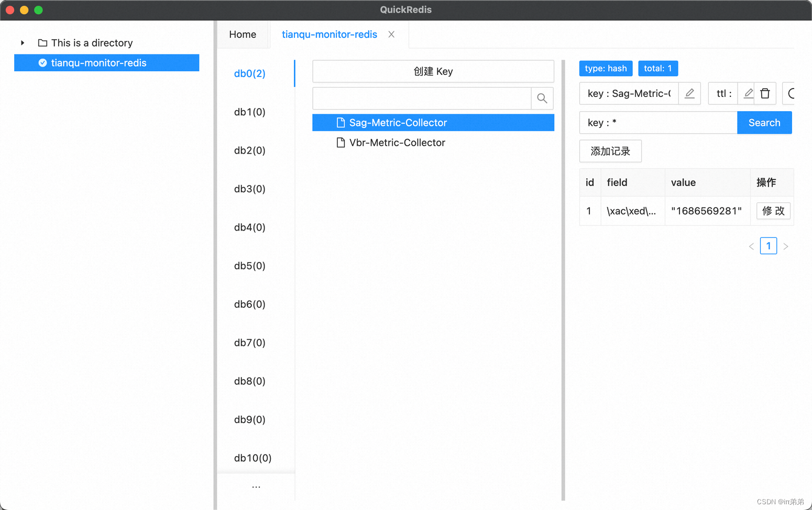
Task: Click the green macOS zoom window button
Action: [38, 10]
